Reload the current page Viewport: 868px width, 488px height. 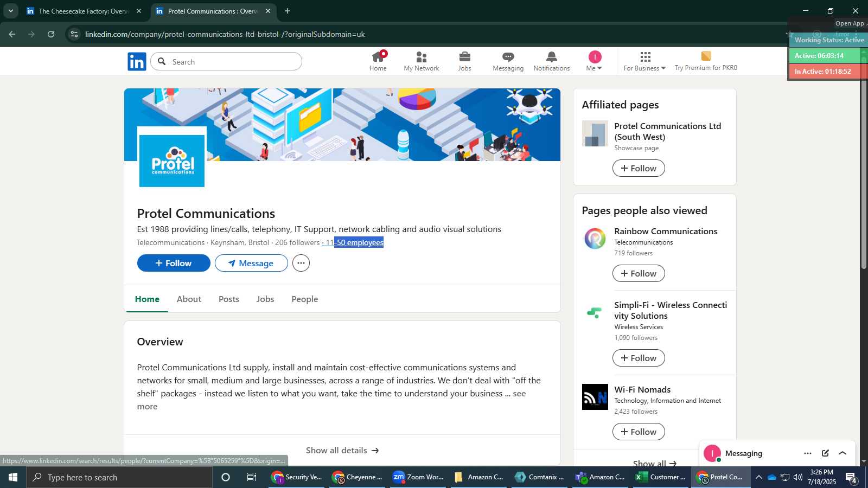pyautogui.click(x=51, y=34)
